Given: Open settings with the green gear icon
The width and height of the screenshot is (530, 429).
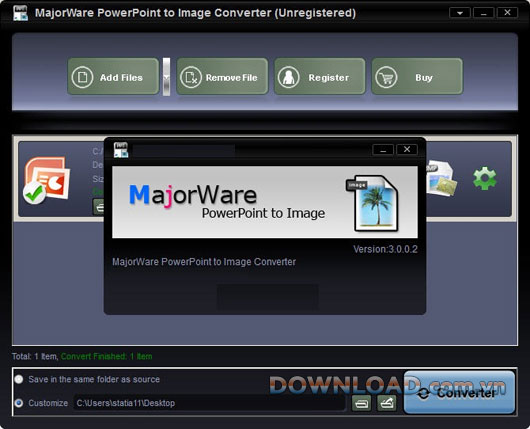Looking at the screenshot, I should [485, 178].
